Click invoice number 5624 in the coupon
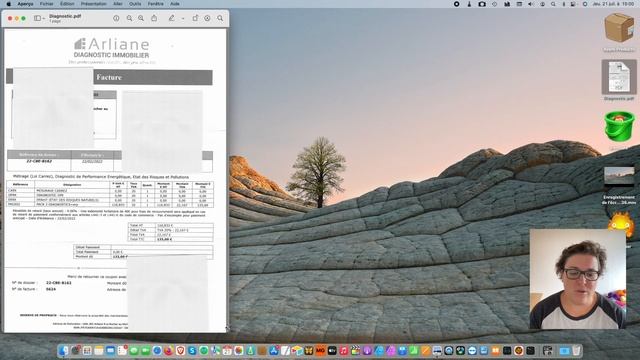The width and height of the screenshot is (640, 360). click(51, 289)
